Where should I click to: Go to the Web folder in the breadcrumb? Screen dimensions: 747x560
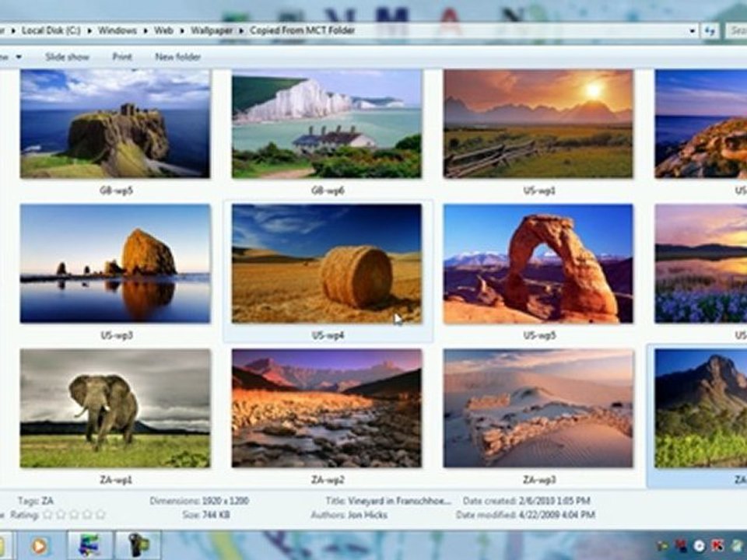163,31
